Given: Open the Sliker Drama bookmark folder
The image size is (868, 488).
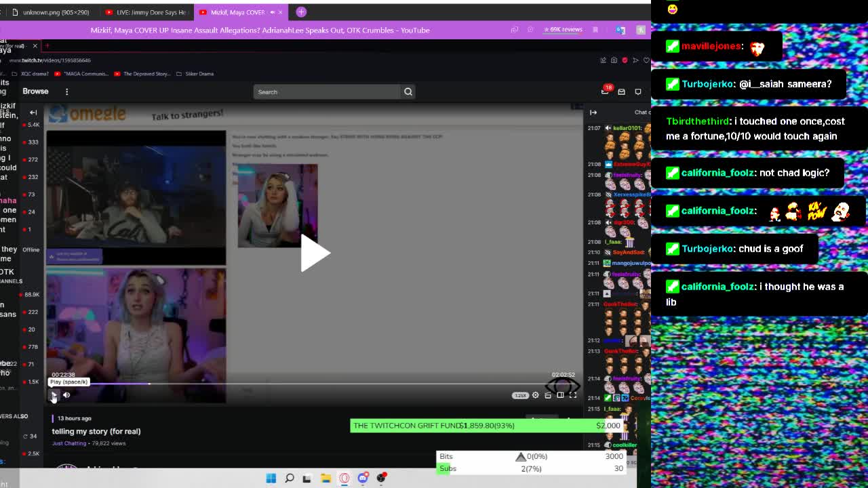Looking at the screenshot, I should [x=195, y=74].
